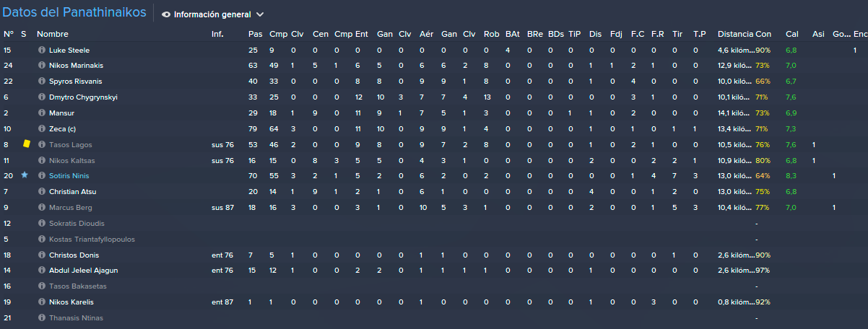Open info icon for Marcus Berg
The width and height of the screenshot is (868, 329).
coord(41,208)
